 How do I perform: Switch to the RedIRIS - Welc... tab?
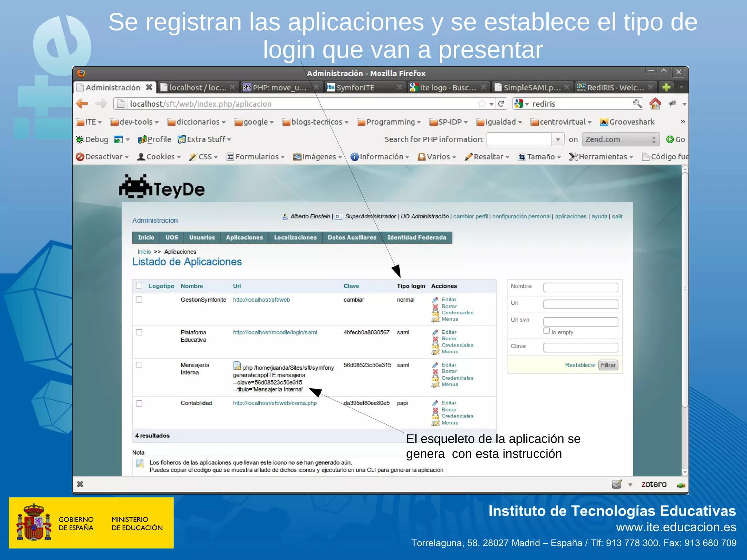[x=616, y=87]
